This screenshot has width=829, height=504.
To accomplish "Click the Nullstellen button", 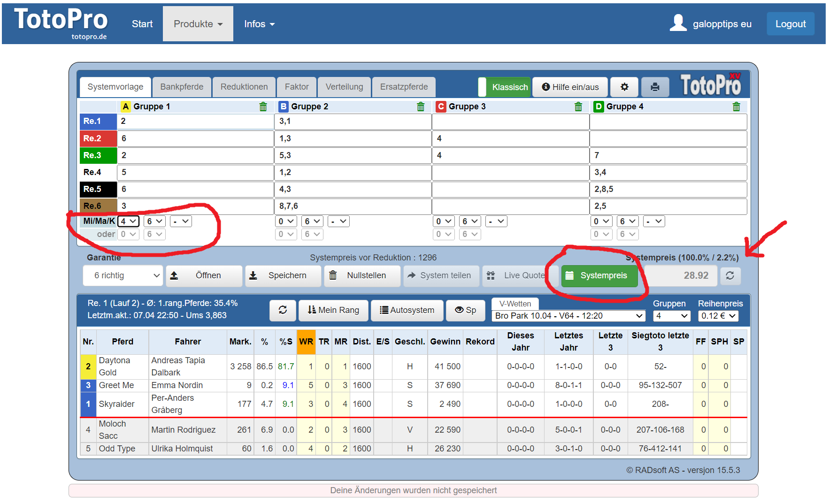I will coord(362,275).
